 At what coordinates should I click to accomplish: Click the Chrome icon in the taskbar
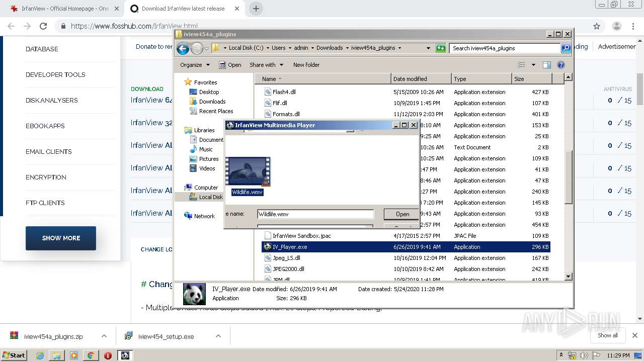point(91,355)
